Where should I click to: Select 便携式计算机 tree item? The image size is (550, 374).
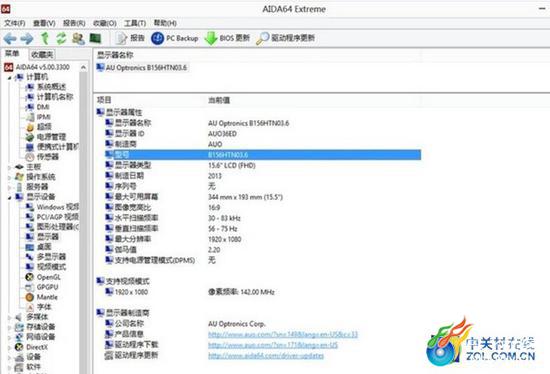52,147
